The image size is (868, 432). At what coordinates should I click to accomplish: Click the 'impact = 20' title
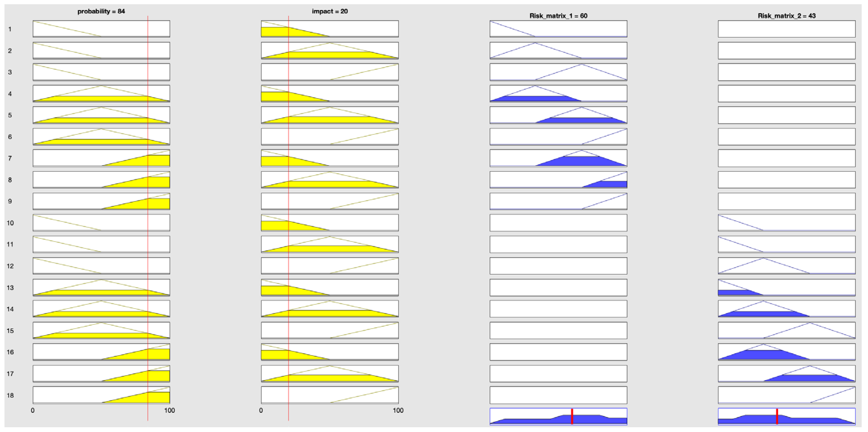point(330,11)
